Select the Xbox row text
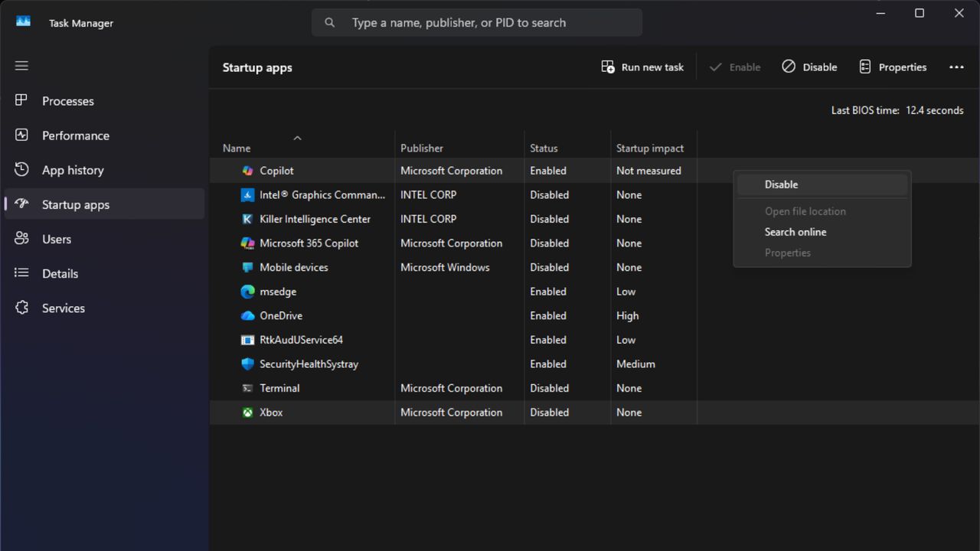980x551 pixels. tap(271, 412)
